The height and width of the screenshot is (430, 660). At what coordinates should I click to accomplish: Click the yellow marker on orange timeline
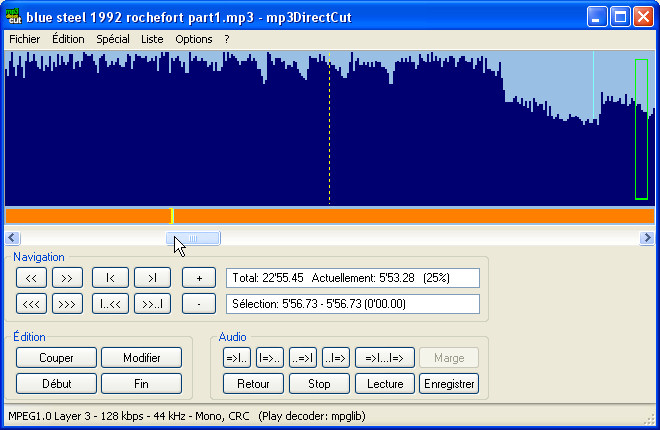[172, 216]
